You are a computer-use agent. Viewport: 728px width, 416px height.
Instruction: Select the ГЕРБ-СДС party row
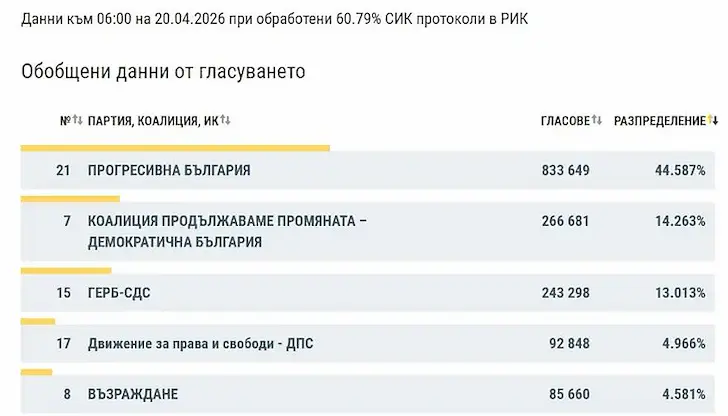click(x=119, y=293)
